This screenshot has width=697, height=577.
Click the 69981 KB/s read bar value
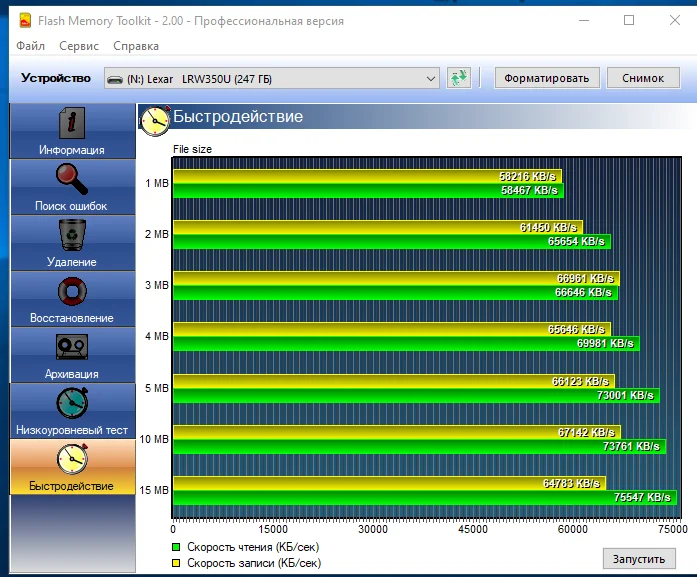click(605, 343)
